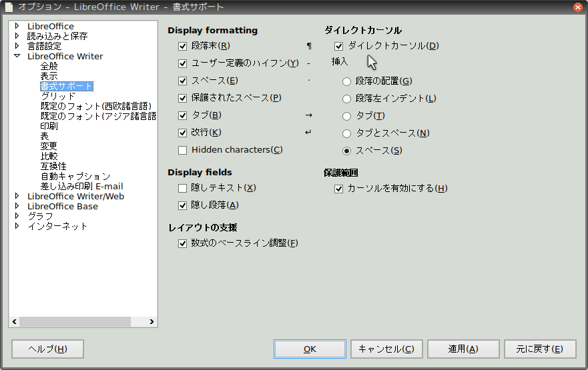Image resolution: width=588 pixels, height=370 pixels.
Task: Click the キャンセル(C) button
Action: [x=386, y=349]
